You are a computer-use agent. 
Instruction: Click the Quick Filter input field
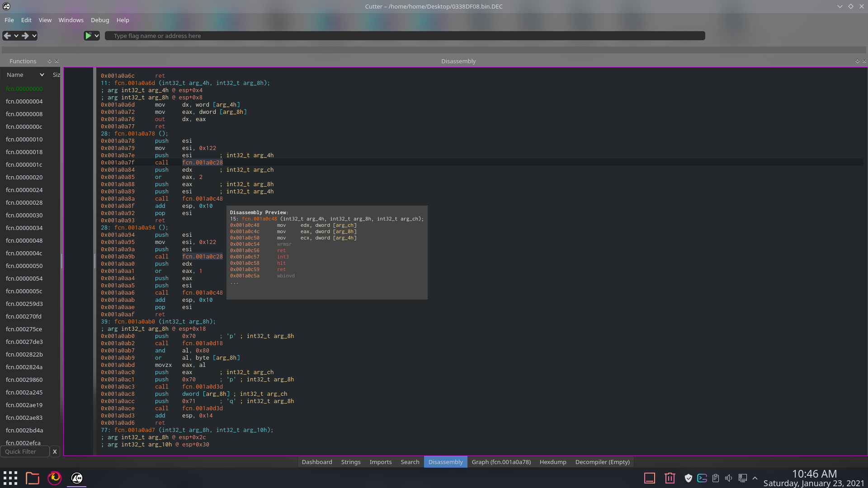coord(25,452)
